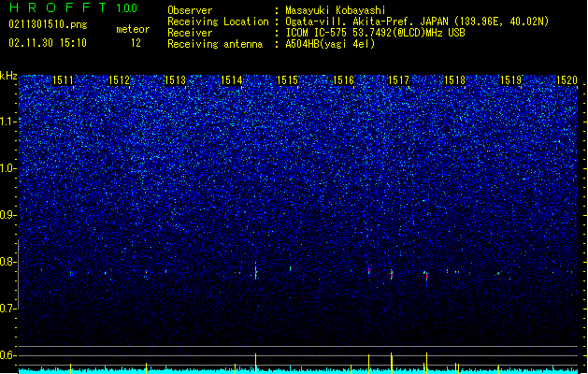
Task: Click the 1519 time axis label
Action: pyautogui.click(x=510, y=80)
